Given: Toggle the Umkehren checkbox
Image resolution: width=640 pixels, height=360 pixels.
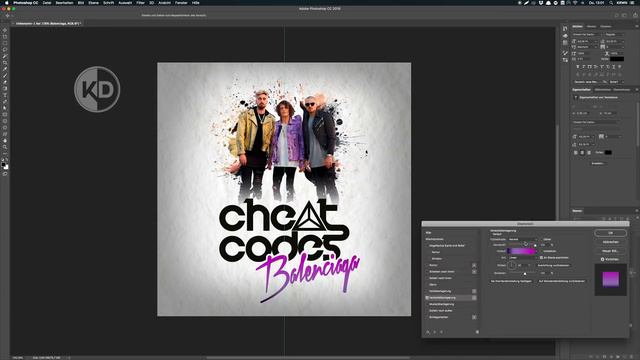Looking at the screenshot, I should [541, 251].
